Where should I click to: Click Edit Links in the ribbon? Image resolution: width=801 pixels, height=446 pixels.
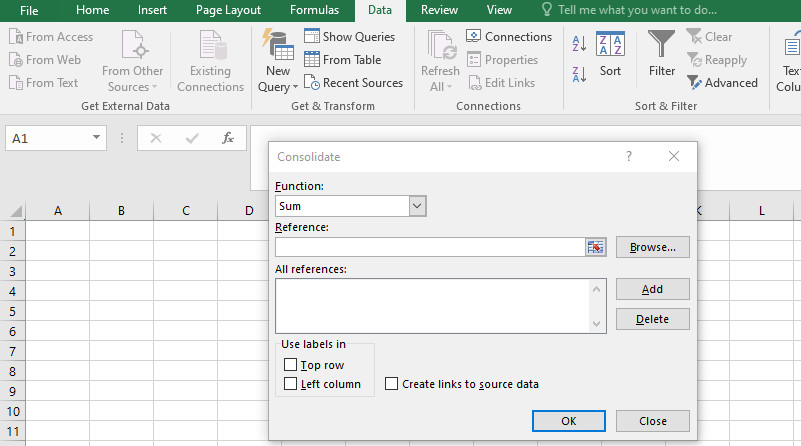tap(502, 83)
